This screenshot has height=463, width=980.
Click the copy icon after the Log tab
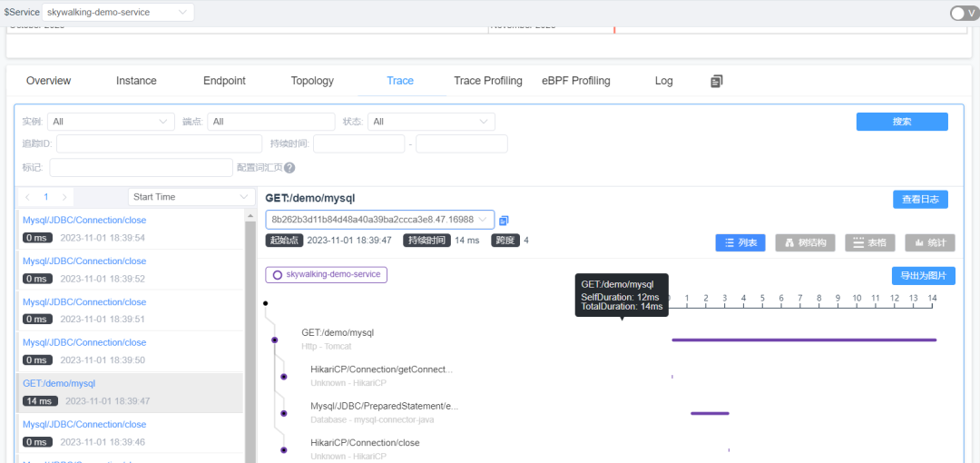point(717,81)
